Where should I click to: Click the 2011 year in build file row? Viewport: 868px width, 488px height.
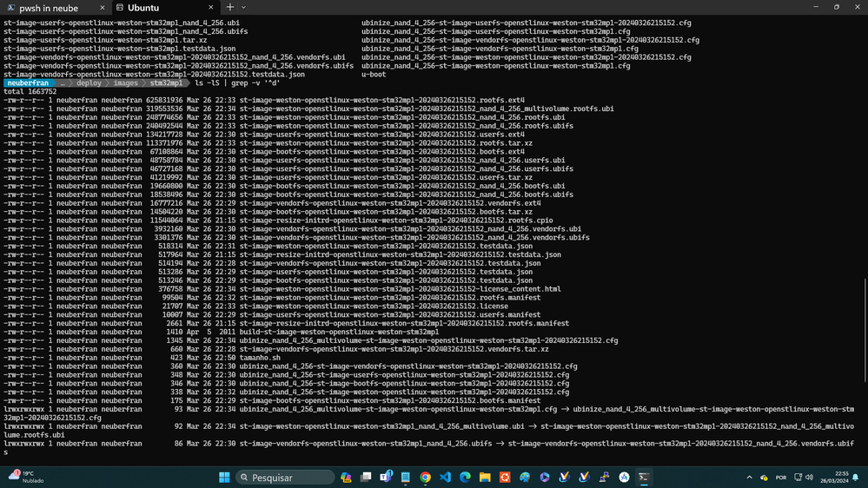[227, 332]
